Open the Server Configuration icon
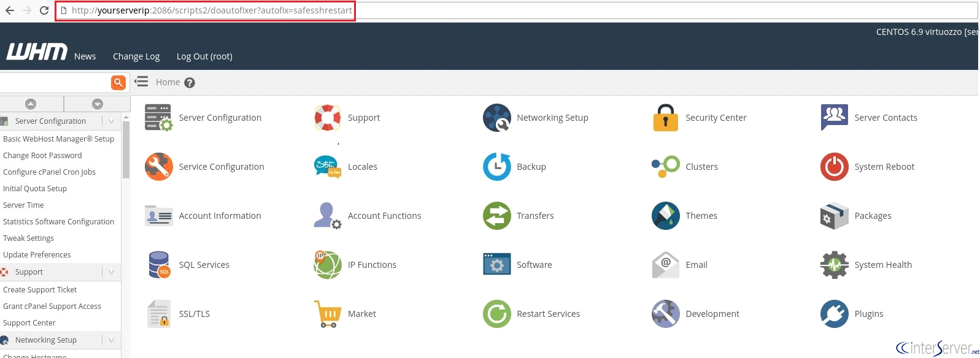The image size is (980, 358). (158, 118)
